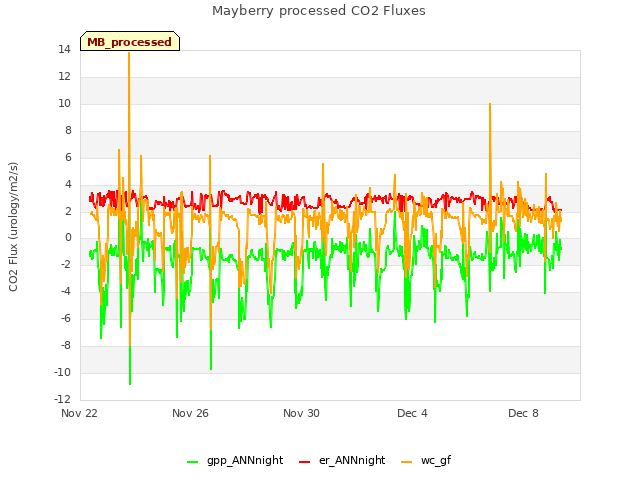Image resolution: width=640 pixels, height=480 pixels.
Task: Click the orange wc_gf legend swatch
Action: point(407,461)
